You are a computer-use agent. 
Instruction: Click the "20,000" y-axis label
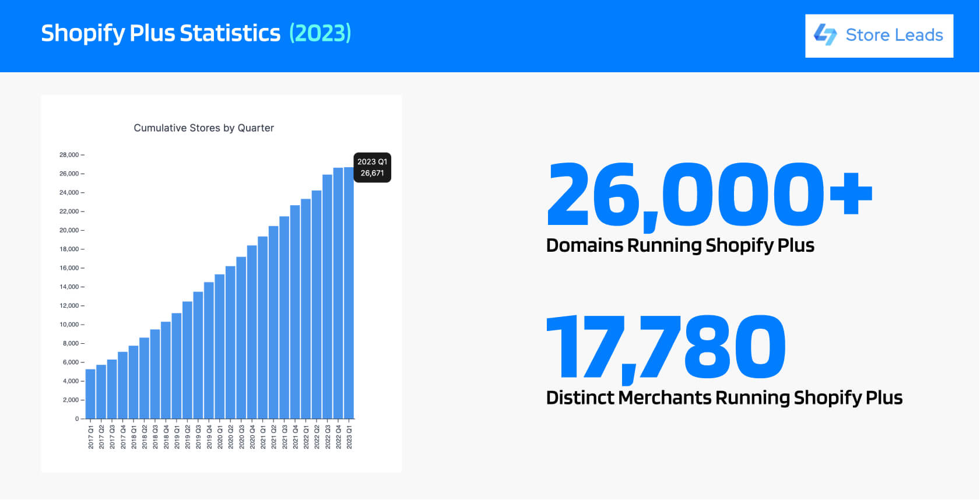pos(69,230)
